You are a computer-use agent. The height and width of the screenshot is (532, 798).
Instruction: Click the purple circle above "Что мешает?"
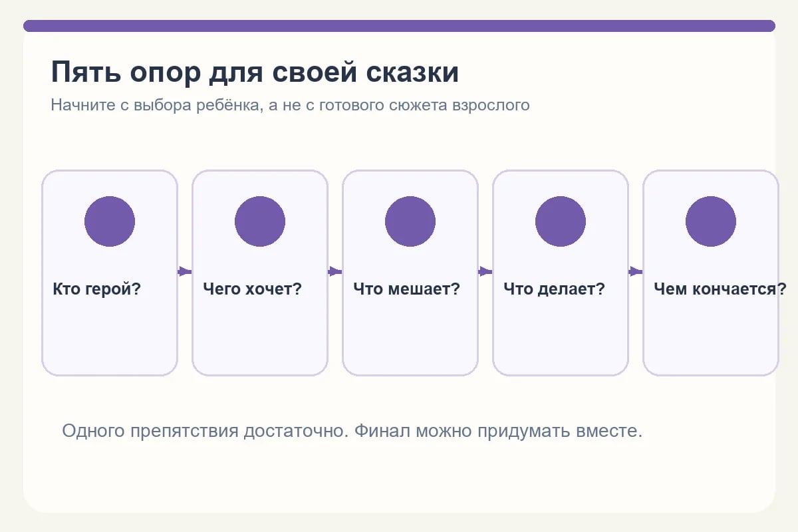coord(410,221)
